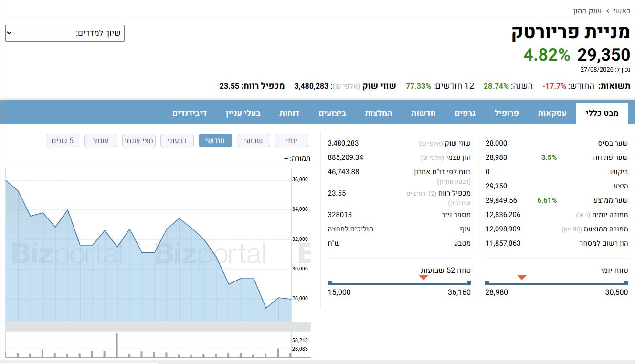Click the orange marker on טווח 52 שבועות
Screen dimensions: 635x364
(423, 277)
